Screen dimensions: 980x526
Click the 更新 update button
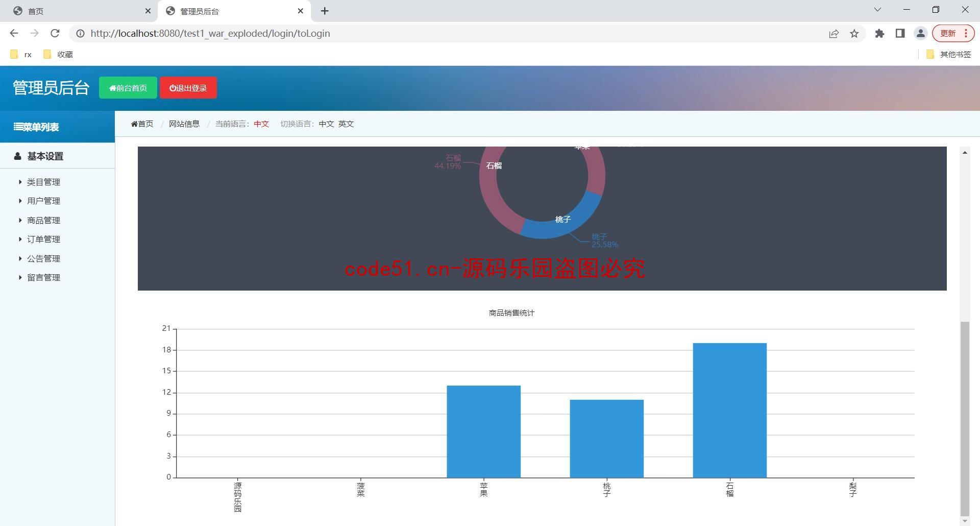pos(953,34)
